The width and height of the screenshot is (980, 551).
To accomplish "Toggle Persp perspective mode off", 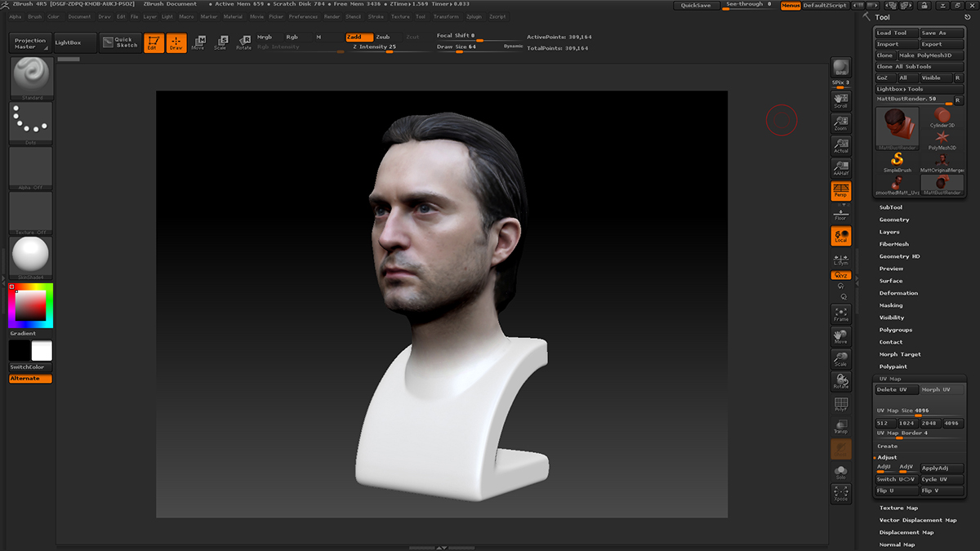I will tap(840, 191).
